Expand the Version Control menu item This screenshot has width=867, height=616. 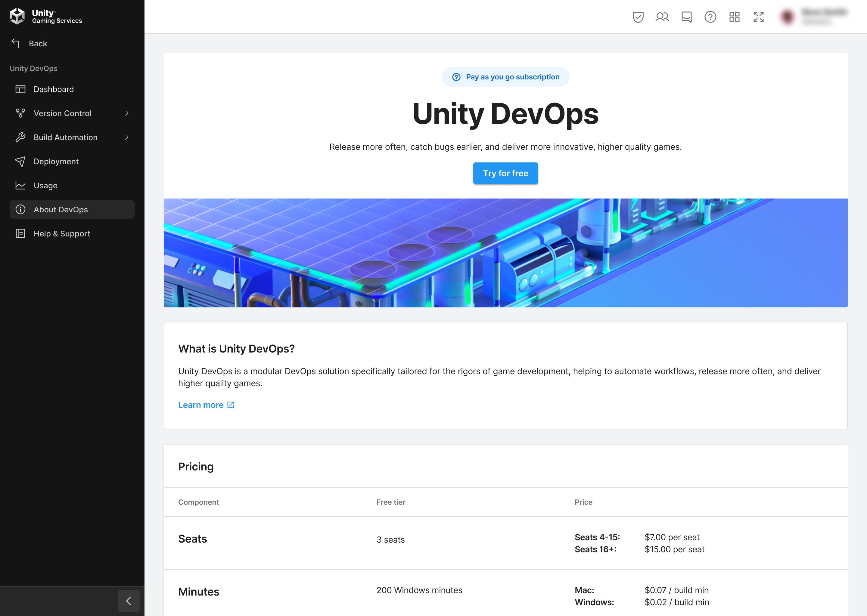coord(127,113)
